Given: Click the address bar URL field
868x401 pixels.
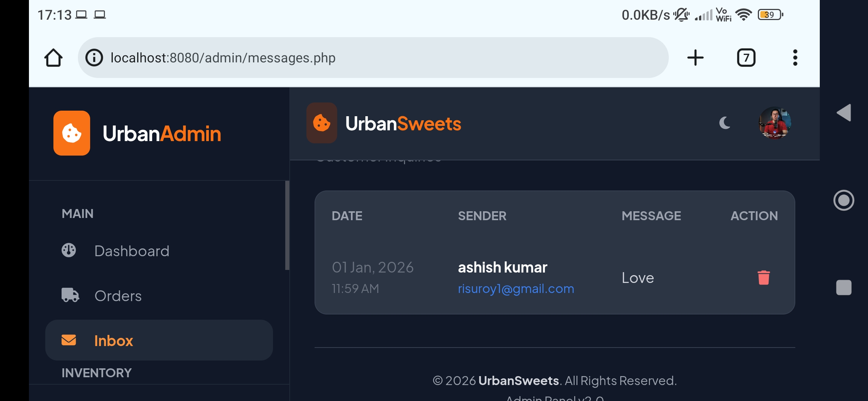Looking at the screenshot, I should (x=371, y=58).
